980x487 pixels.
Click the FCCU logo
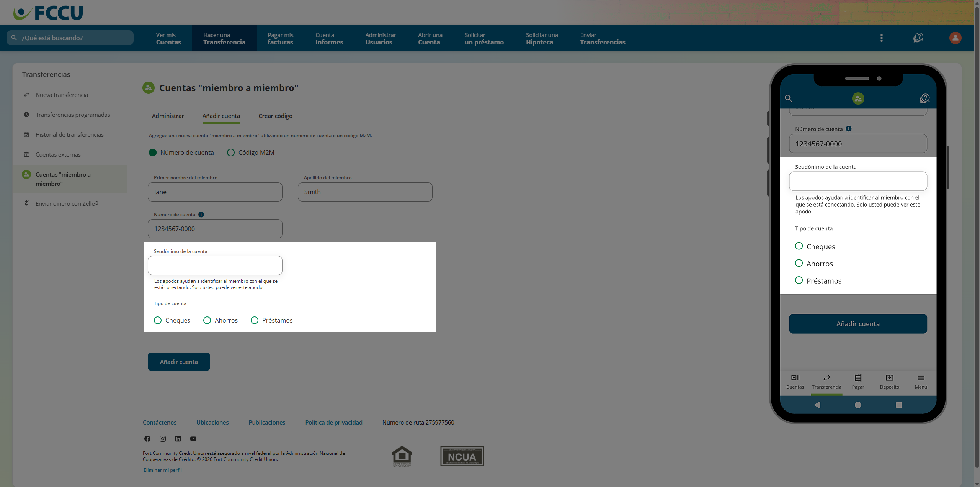(48, 13)
